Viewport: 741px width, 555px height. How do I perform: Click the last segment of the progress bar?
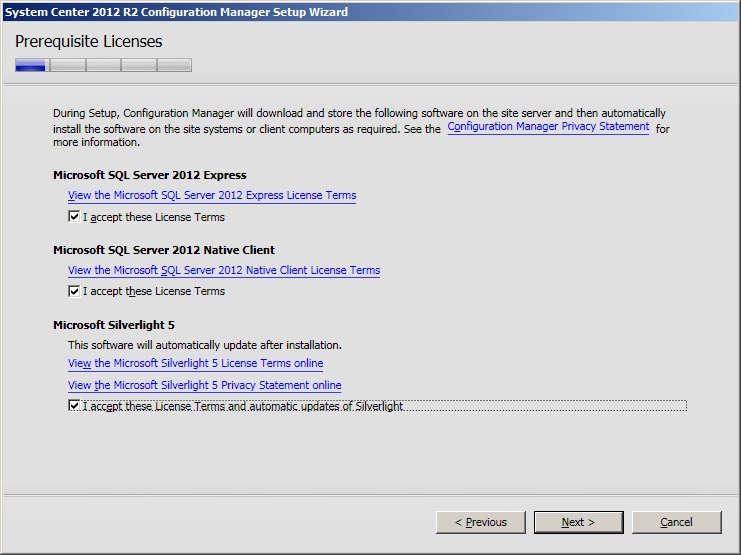[x=174, y=66]
